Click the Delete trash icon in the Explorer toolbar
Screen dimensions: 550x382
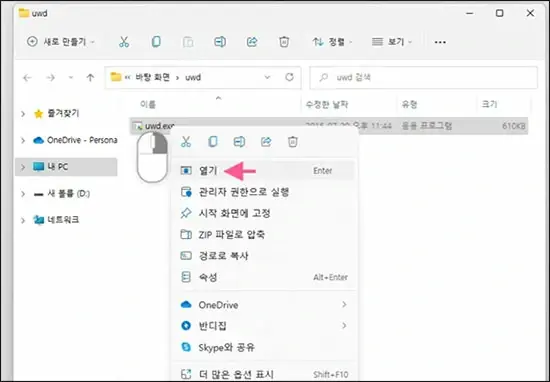284,42
